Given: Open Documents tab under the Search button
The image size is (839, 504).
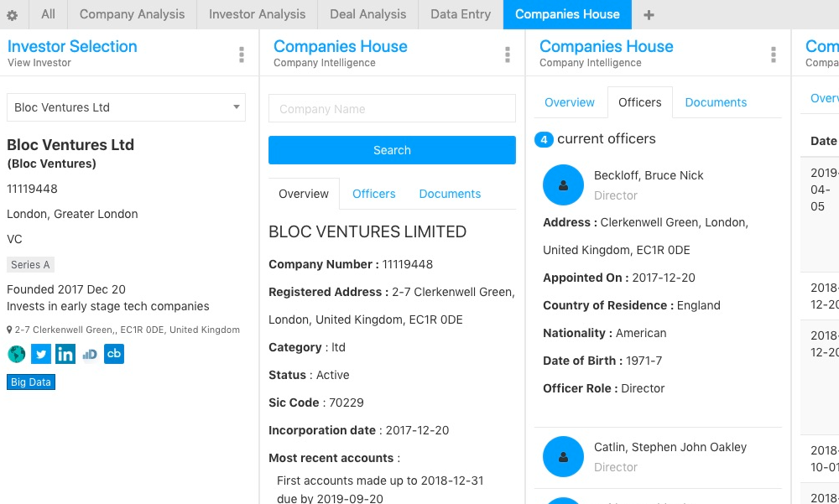Looking at the screenshot, I should (450, 194).
